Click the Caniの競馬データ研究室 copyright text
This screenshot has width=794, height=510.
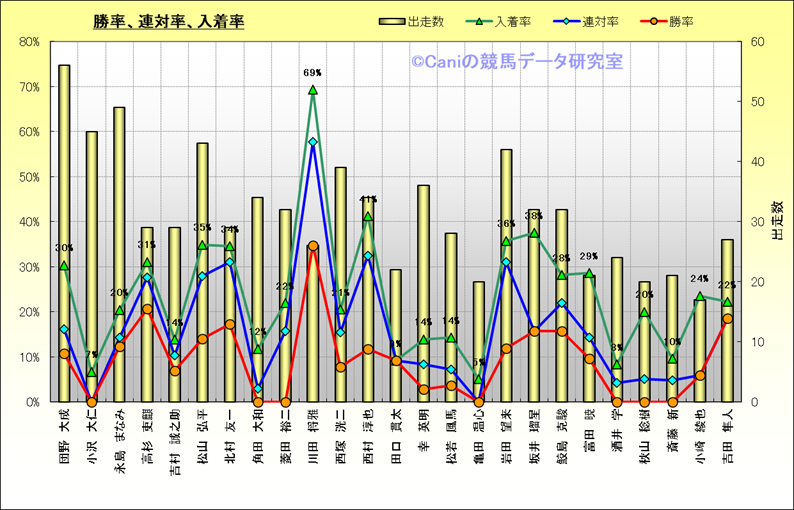pyautogui.click(x=517, y=62)
